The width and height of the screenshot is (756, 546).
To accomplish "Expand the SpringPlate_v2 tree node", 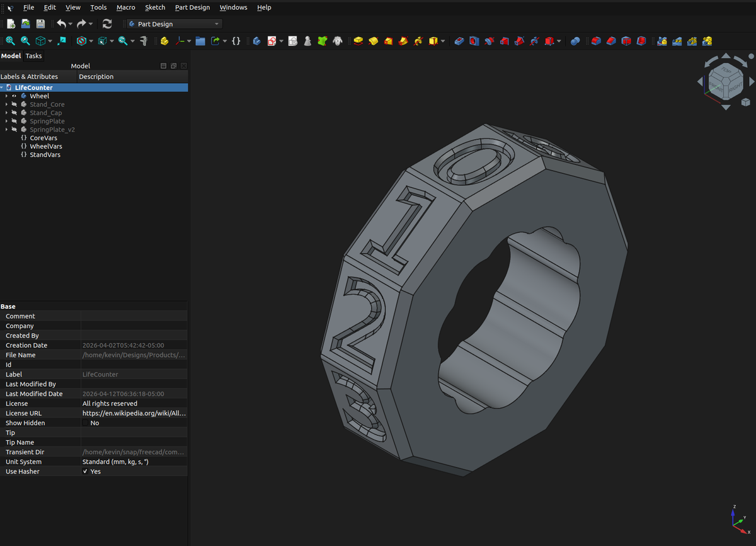I will 6,129.
